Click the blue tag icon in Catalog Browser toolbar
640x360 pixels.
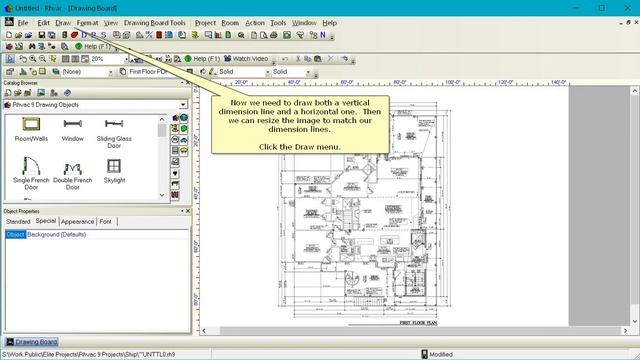point(67,93)
